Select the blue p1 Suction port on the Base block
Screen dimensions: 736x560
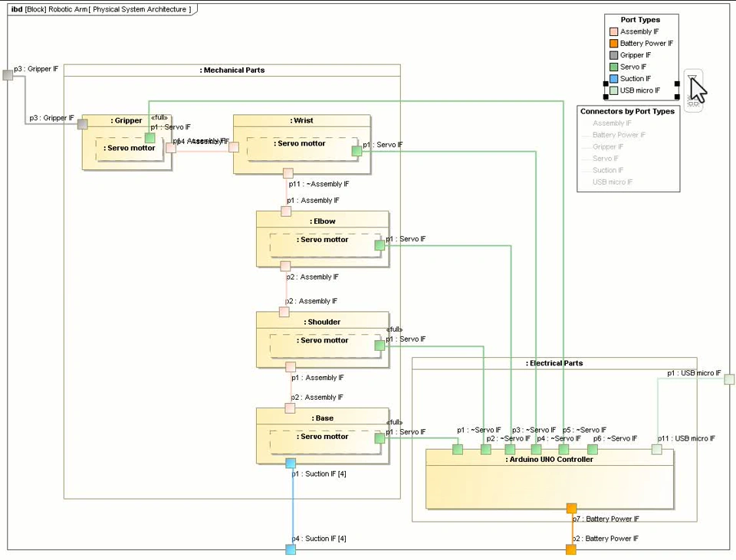pyautogui.click(x=291, y=463)
